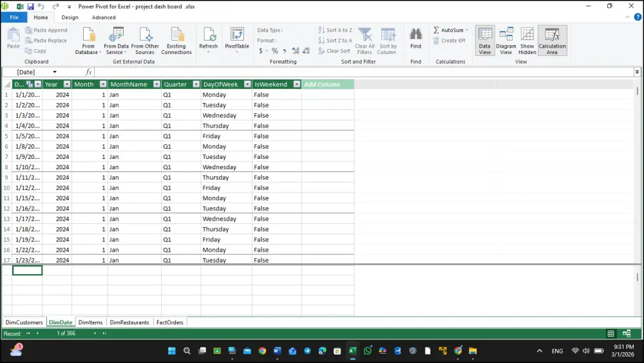The height and width of the screenshot is (363, 644).
Task: Switch to the Advanced ribbon tab
Action: [104, 17]
